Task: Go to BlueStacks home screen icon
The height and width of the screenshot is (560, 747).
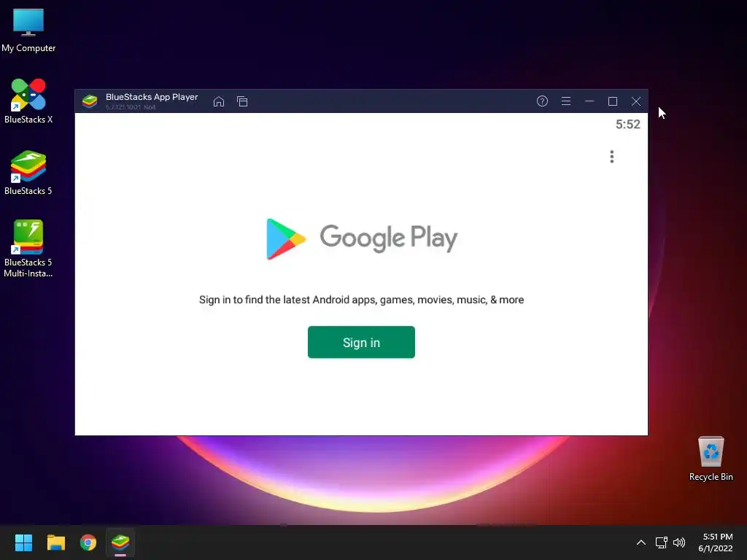Action: point(219,101)
